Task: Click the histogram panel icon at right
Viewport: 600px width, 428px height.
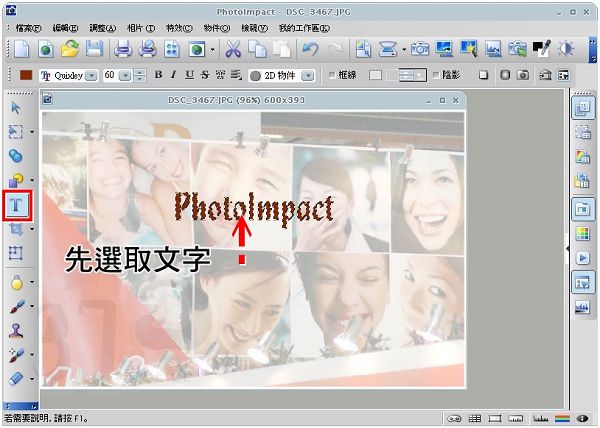Action: [x=583, y=307]
